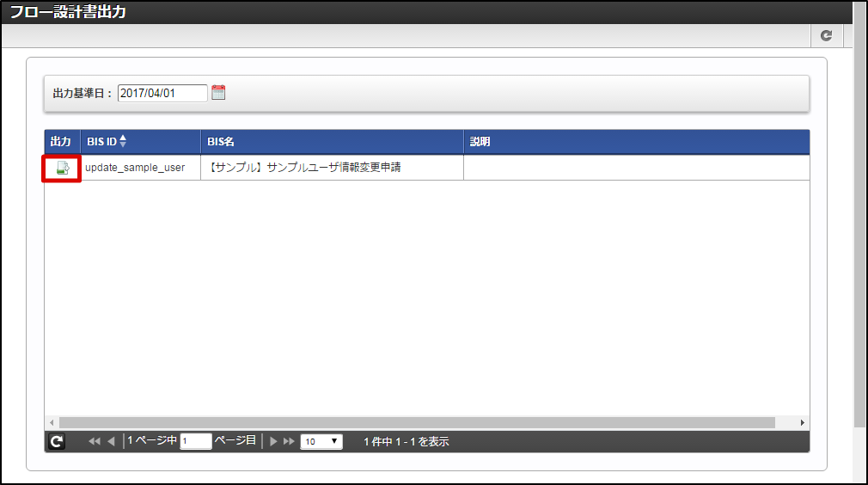Go to previous page in pager

click(111, 441)
